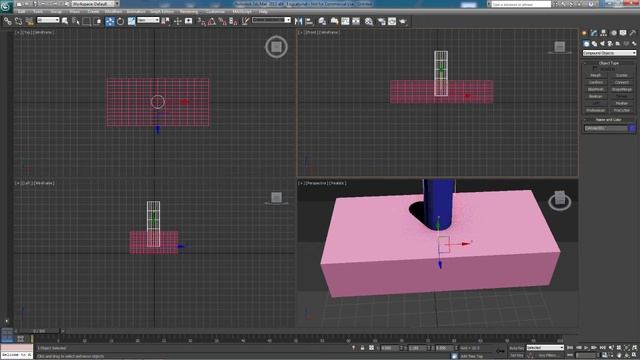
Task: Activate the Select and Move tool
Action: 109,21
